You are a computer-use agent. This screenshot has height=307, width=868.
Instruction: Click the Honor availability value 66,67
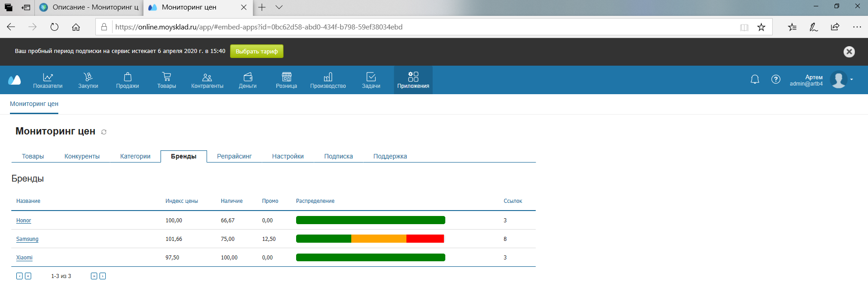[x=227, y=221]
